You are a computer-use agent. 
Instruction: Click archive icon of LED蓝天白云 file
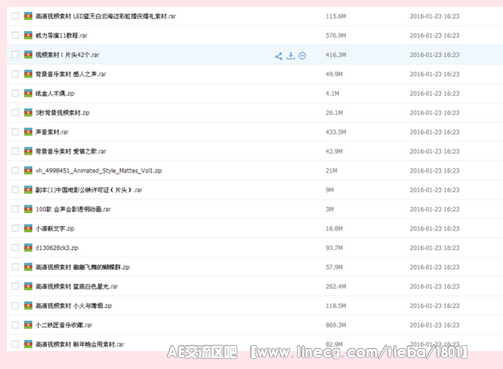[28, 16]
